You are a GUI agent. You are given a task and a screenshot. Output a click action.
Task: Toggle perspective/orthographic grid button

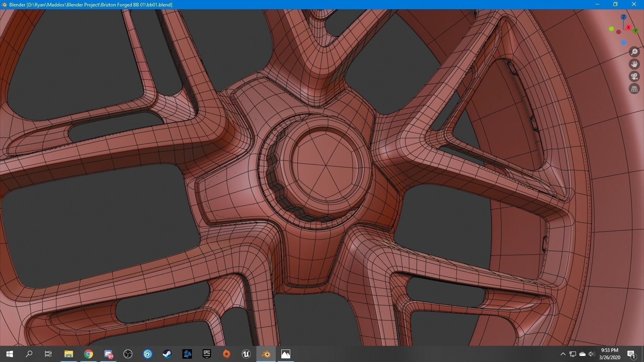pyautogui.click(x=634, y=88)
